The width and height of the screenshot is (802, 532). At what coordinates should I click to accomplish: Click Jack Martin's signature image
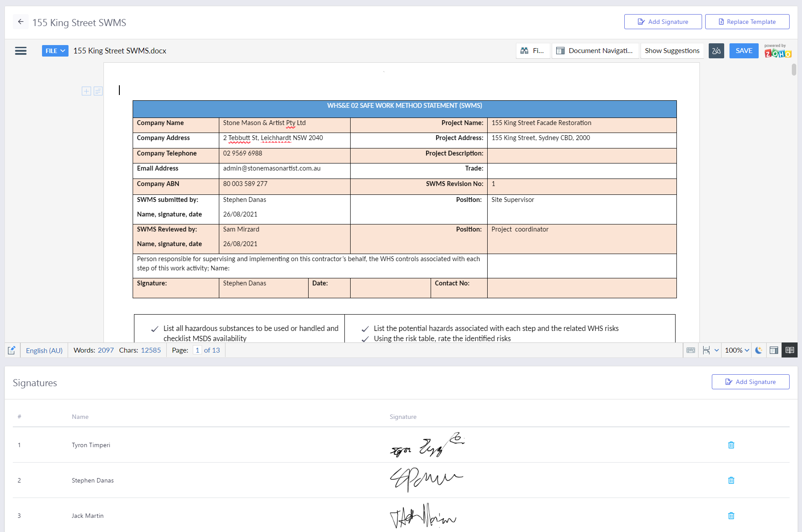(x=423, y=516)
